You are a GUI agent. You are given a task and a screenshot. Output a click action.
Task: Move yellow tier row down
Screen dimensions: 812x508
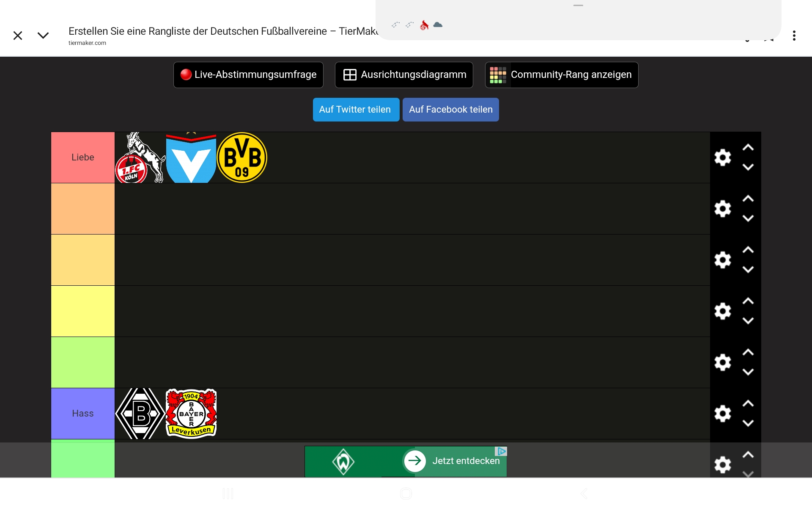[748, 321]
